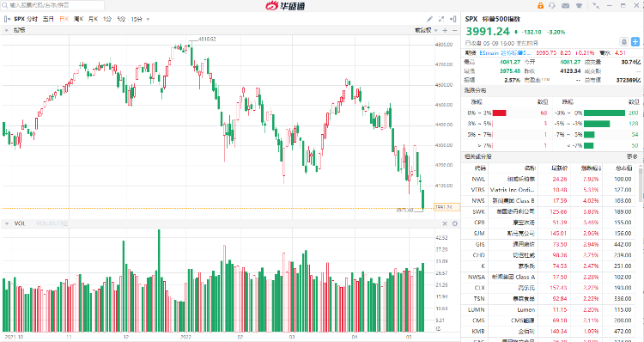Open VOL indicator settings gear
This screenshot has width=644, height=342.
[x=454, y=223]
